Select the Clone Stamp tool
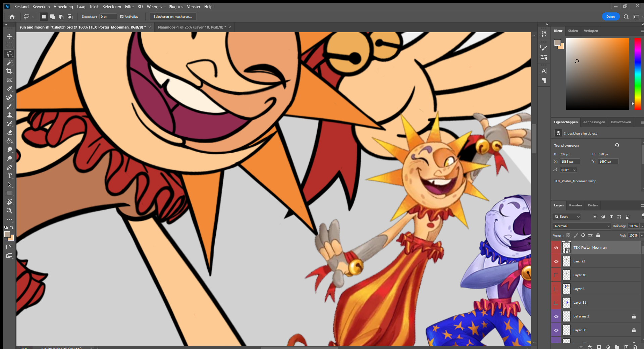The height and width of the screenshot is (349, 644). pyautogui.click(x=9, y=115)
